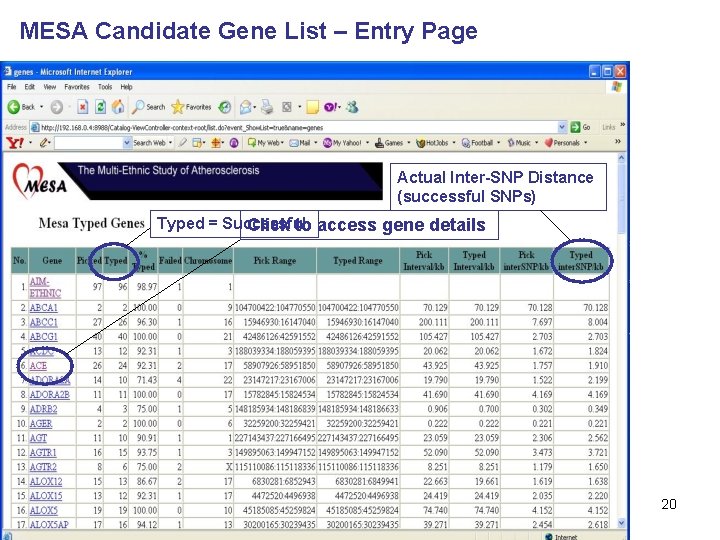Click the highlighter icon after Search Web
The height and width of the screenshot is (540, 720).
(x=183, y=143)
